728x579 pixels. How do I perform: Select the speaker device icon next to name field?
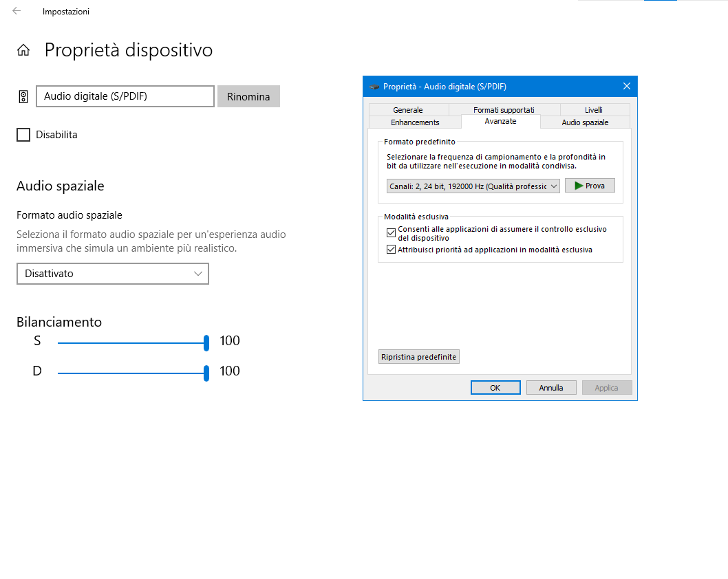tap(23, 96)
